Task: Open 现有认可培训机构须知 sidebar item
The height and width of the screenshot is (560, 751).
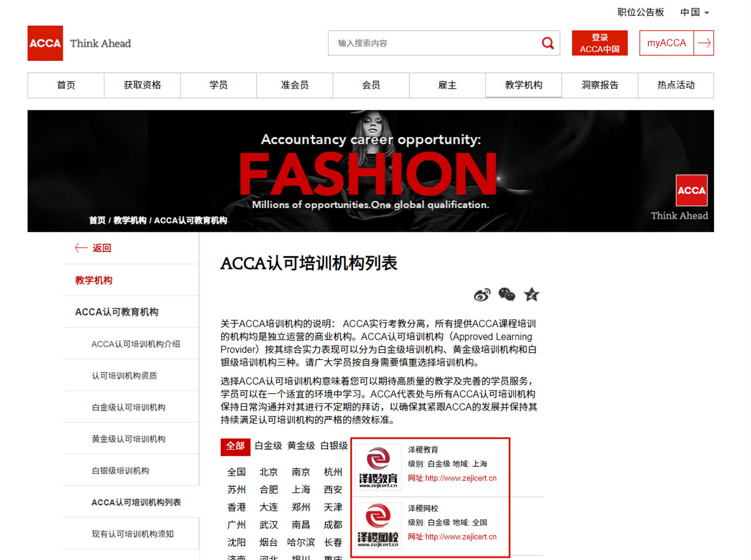Action: [x=133, y=534]
